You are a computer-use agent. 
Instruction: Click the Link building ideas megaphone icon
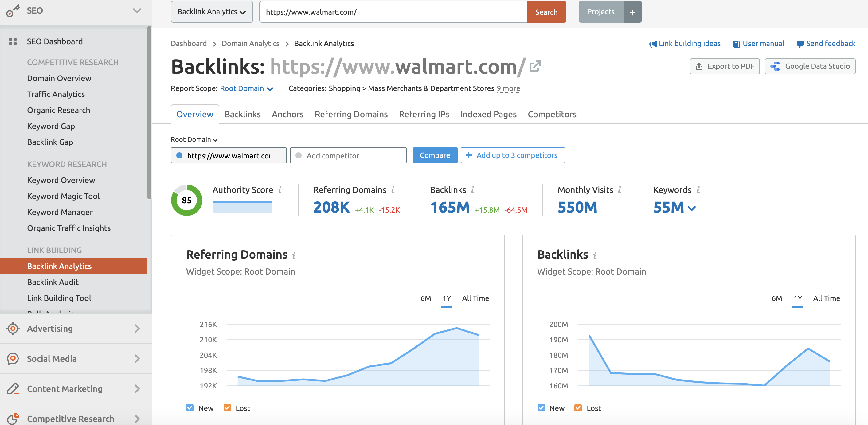coord(653,44)
